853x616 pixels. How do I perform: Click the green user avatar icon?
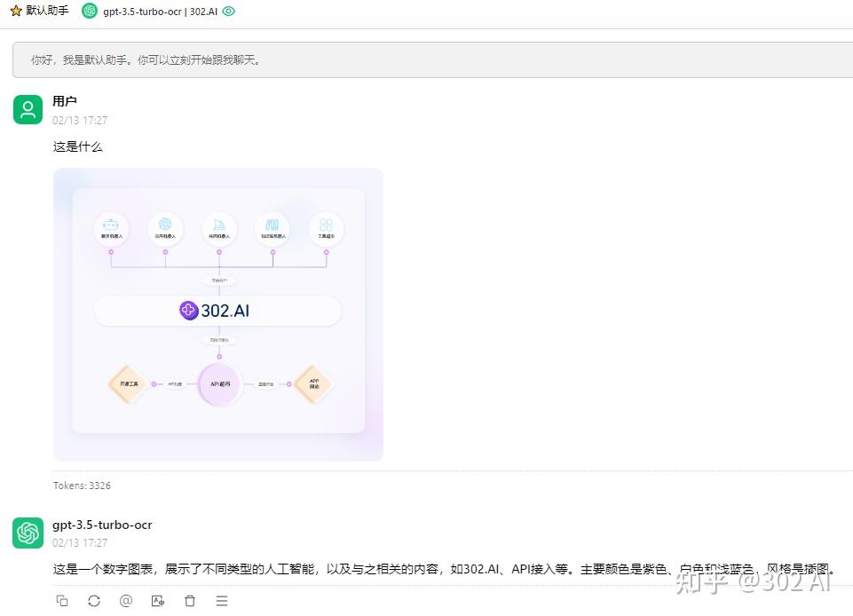(28, 109)
